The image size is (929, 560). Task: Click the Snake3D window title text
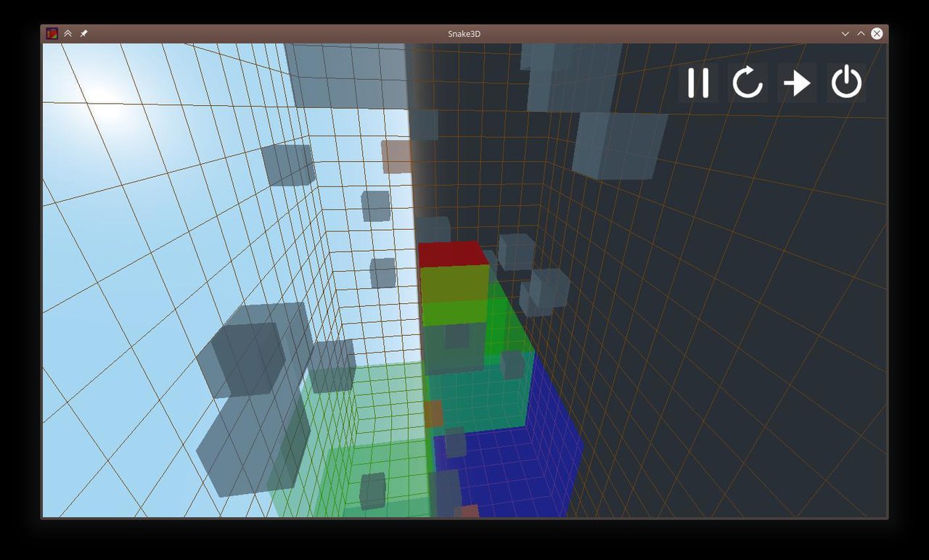pyautogui.click(x=464, y=33)
